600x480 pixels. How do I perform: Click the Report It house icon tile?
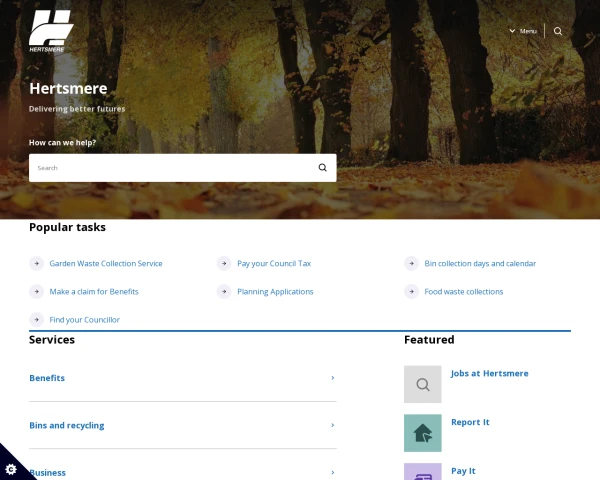click(423, 433)
